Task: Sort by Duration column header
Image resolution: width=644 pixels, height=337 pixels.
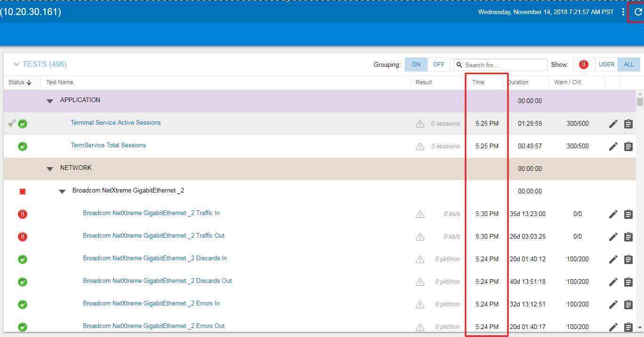Action: [x=518, y=82]
